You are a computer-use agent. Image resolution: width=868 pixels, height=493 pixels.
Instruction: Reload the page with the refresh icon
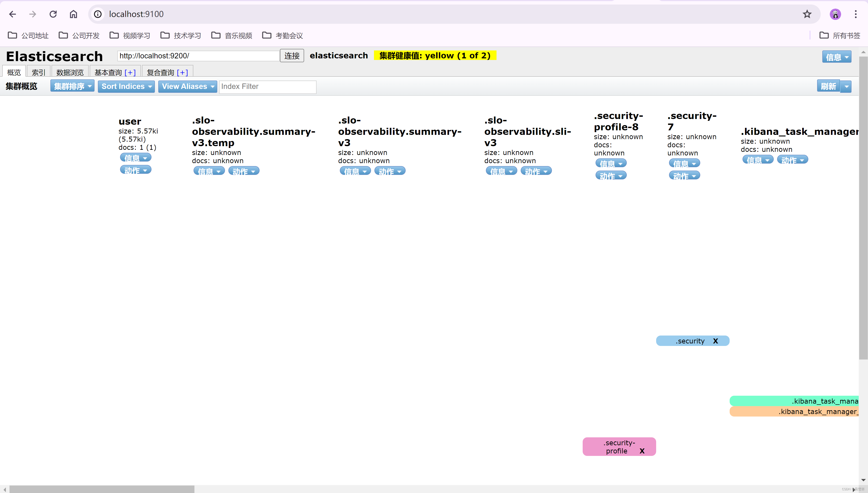point(53,14)
